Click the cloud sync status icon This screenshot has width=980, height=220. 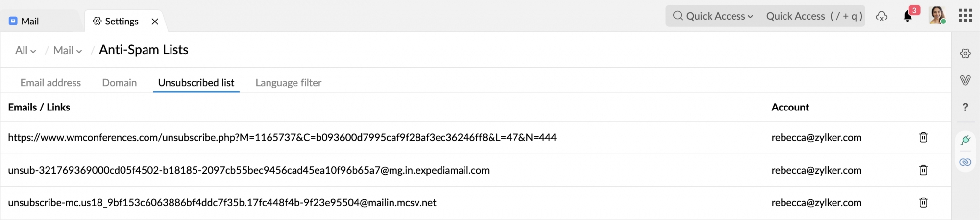tap(882, 16)
